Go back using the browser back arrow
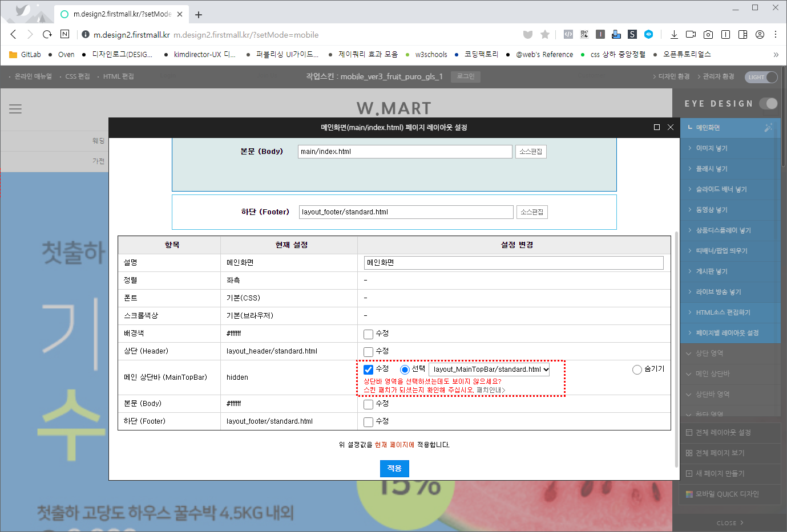Image resolution: width=787 pixels, height=532 pixels. [x=14, y=34]
